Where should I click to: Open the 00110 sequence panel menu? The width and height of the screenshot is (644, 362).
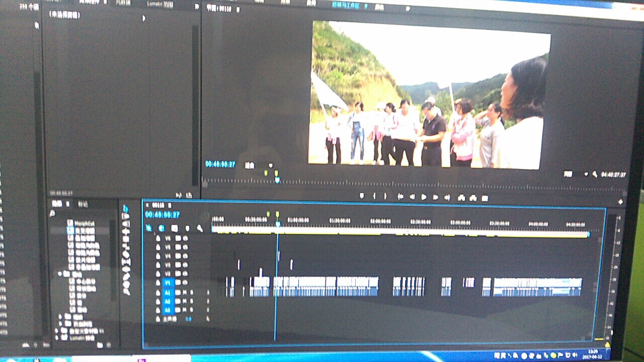click(170, 206)
